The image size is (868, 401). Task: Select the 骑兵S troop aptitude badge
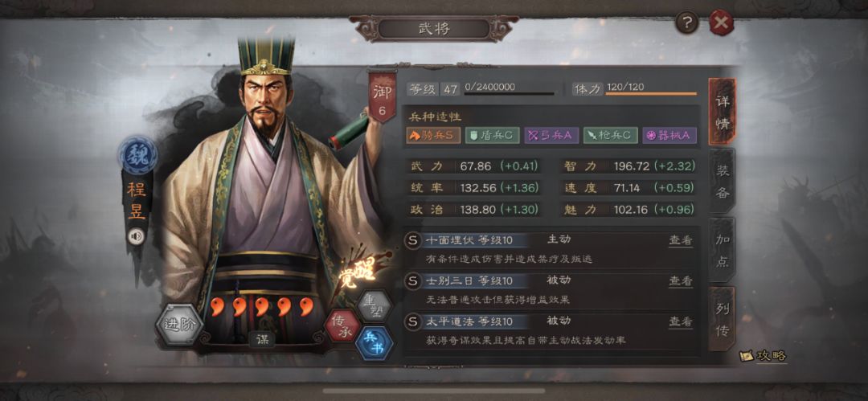tap(433, 136)
